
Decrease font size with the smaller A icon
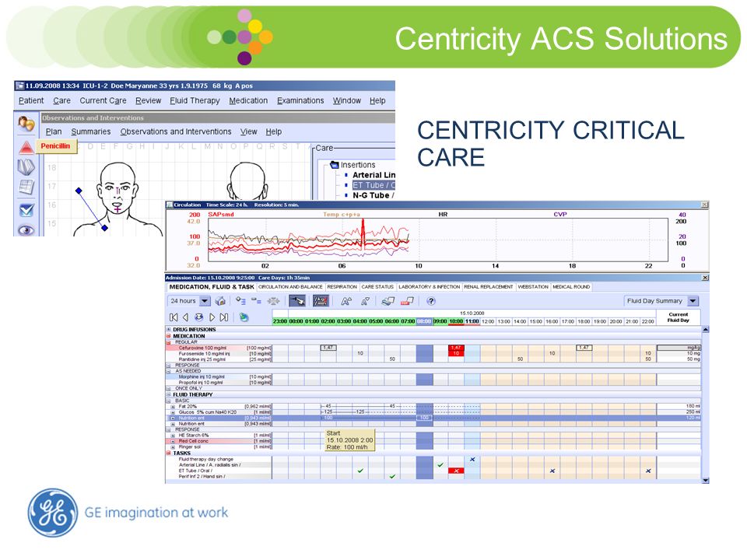pyautogui.click(x=365, y=301)
